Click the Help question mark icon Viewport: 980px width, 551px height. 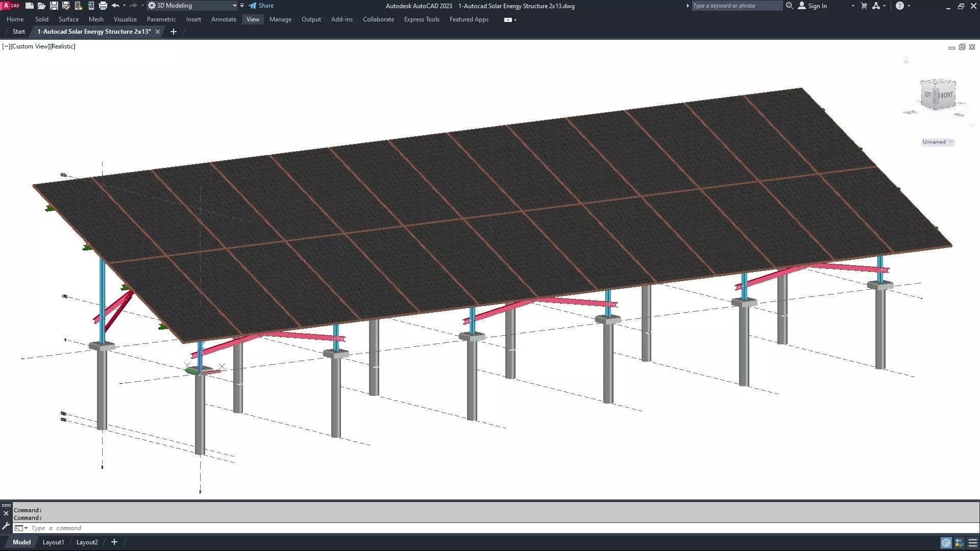(899, 6)
